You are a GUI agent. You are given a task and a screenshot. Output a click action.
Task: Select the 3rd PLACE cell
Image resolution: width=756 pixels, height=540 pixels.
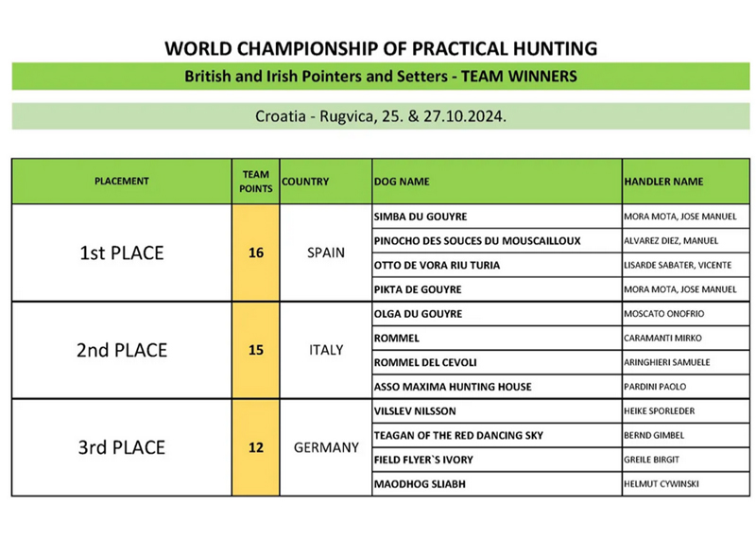coord(121,447)
